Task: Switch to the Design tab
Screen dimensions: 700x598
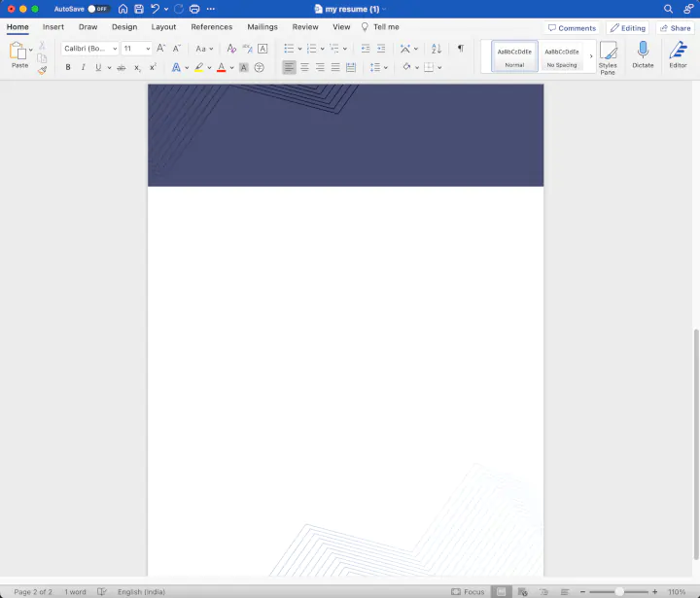Action: click(x=124, y=27)
